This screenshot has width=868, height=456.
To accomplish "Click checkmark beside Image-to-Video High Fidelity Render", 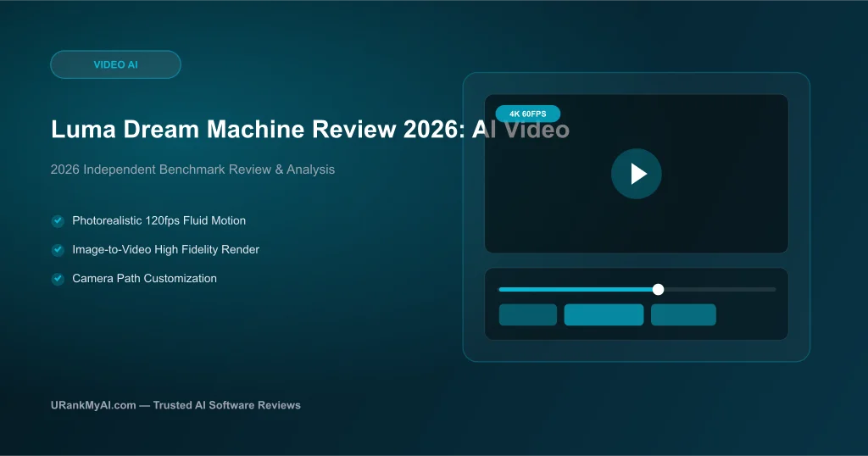I will tap(58, 250).
